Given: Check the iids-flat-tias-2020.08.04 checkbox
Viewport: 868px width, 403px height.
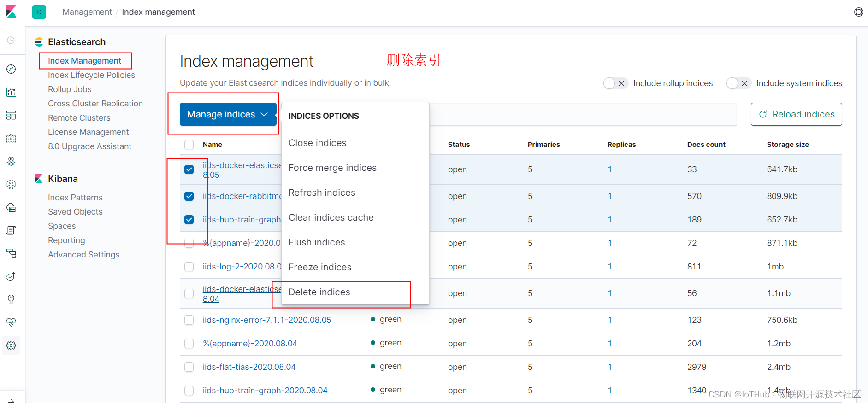Looking at the screenshot, I should coord(189,367).
